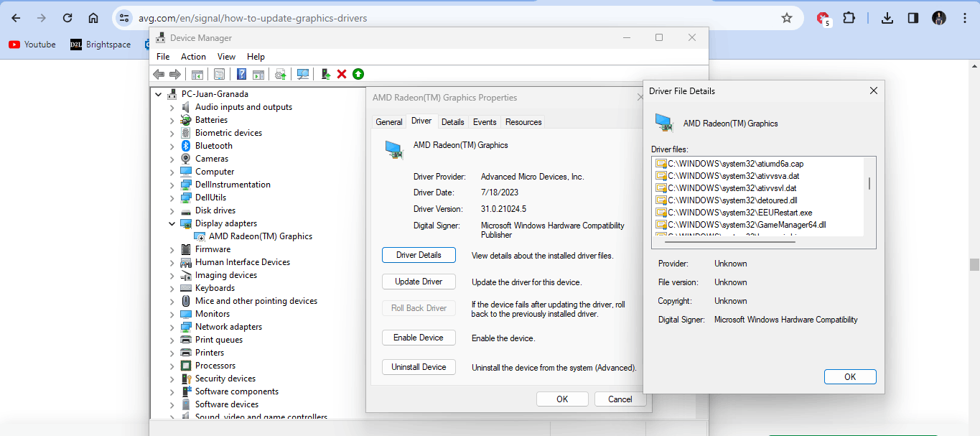Switch to the Resources tab
The image size is (980, 436).
(523, 122)
